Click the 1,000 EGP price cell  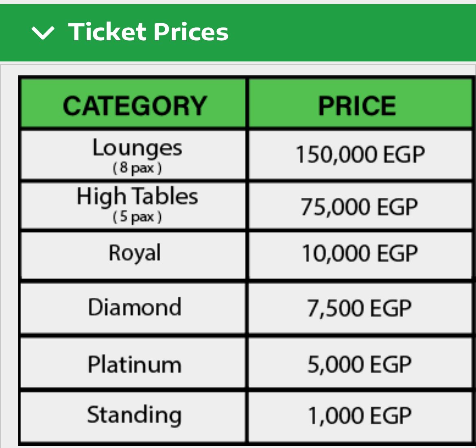coord(360,416)
